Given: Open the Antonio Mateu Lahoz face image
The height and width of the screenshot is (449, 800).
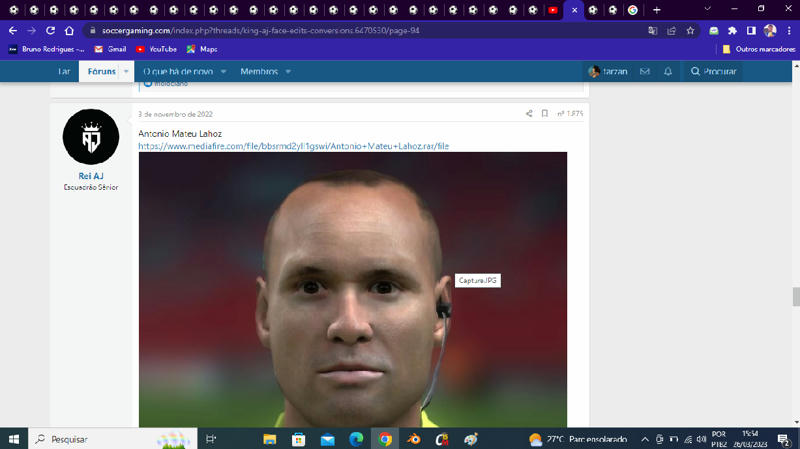Looking at the screenshot, I should 353,289.
